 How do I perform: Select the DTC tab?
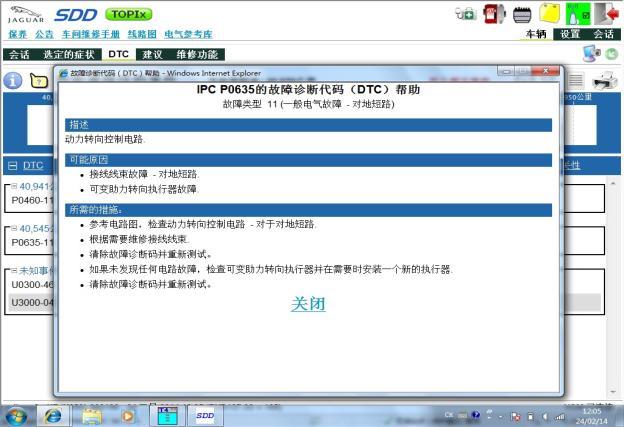[x=119, y=54]
